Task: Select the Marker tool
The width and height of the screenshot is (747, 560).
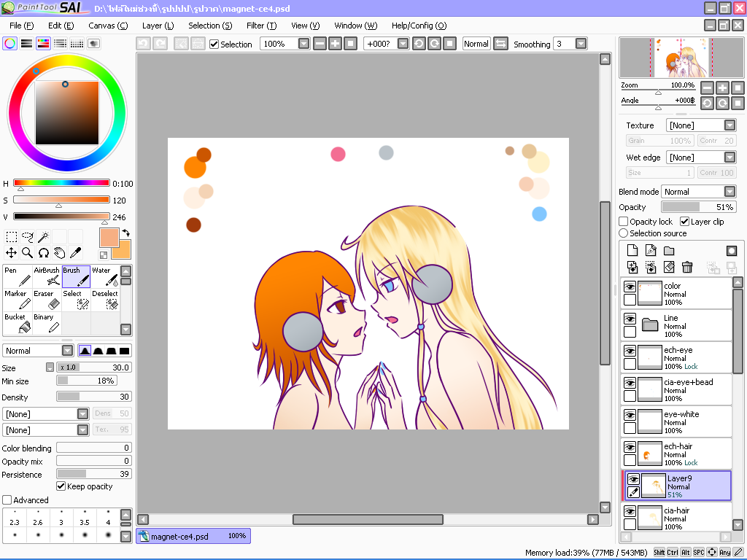Action: (x=18, y=300)
